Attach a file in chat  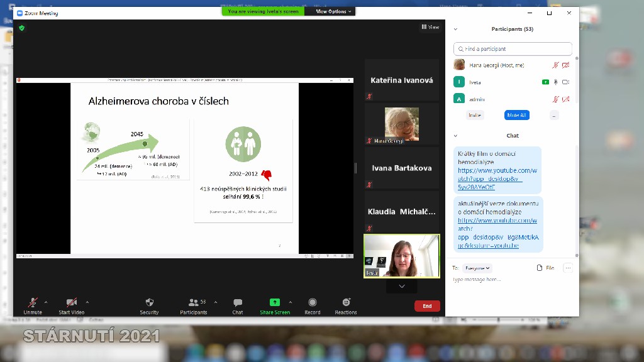coord(545,268)
